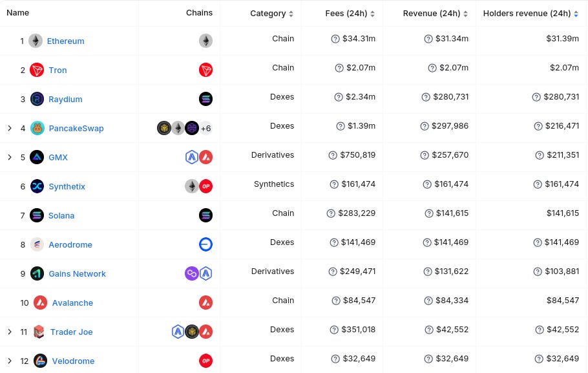Click the question mark beside Raydium's $280,731 revenue
Image resolution: width=588 pixels, height=373 pixels.
(x=426, y=97)
